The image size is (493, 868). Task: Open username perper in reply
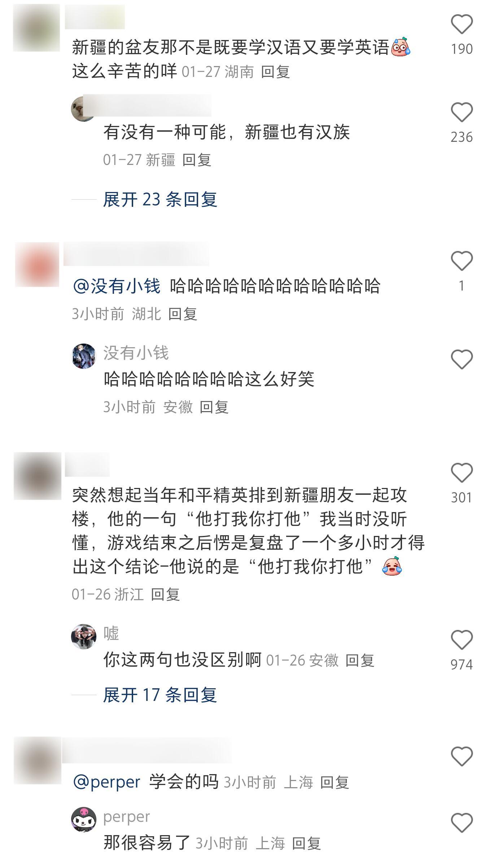pyautogui.click(x=126, y=817)
